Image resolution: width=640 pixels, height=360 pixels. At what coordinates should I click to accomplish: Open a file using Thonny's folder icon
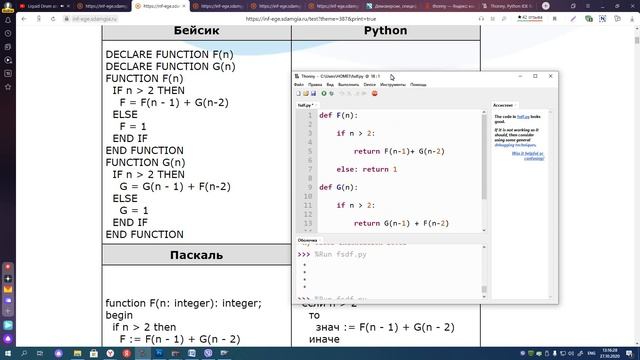click(x=306, y=93)
